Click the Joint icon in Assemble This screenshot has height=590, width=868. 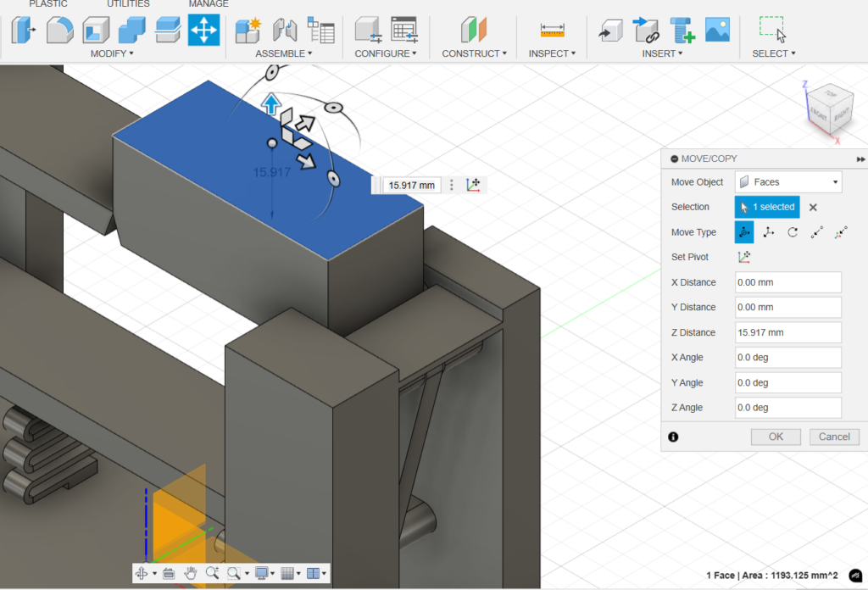pyautogui.click(x=283, y=31)
